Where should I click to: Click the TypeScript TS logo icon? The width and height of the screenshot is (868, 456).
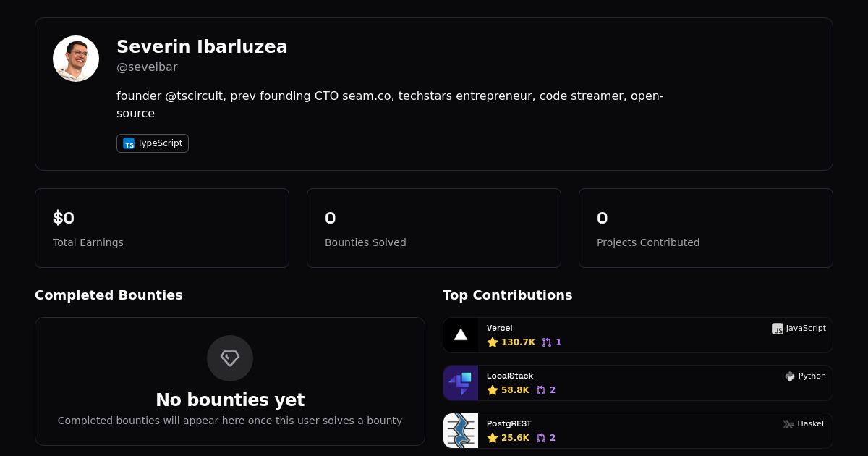pos(129,143)
